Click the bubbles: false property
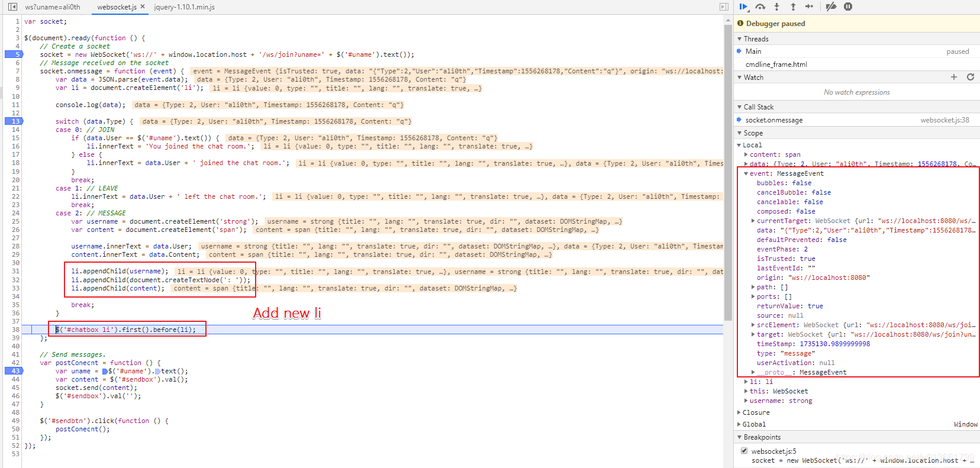 [784, 183]
